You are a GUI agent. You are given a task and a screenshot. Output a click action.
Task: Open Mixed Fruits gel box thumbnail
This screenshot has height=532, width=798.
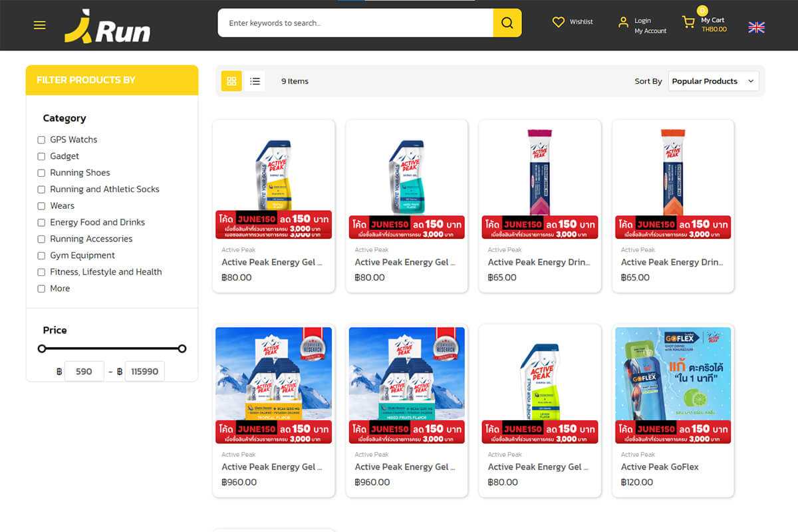coord(407,385)
